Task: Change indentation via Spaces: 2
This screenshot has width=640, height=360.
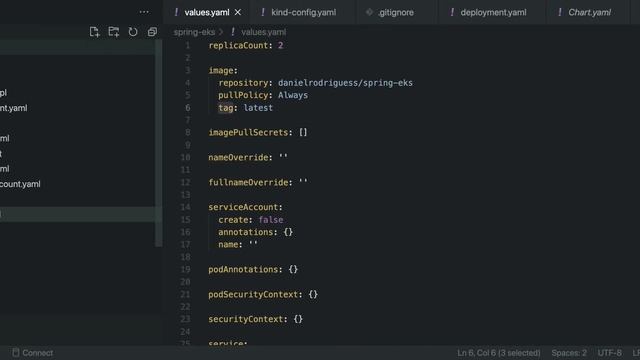Action: click(x=569, y=353)
